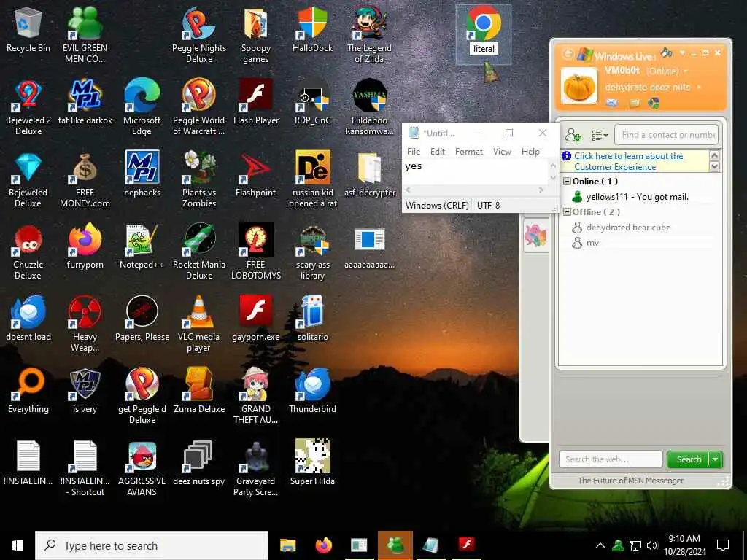The image size is (747, 560).
Task: Open the Format menu in Notepad
Action: 469,152
